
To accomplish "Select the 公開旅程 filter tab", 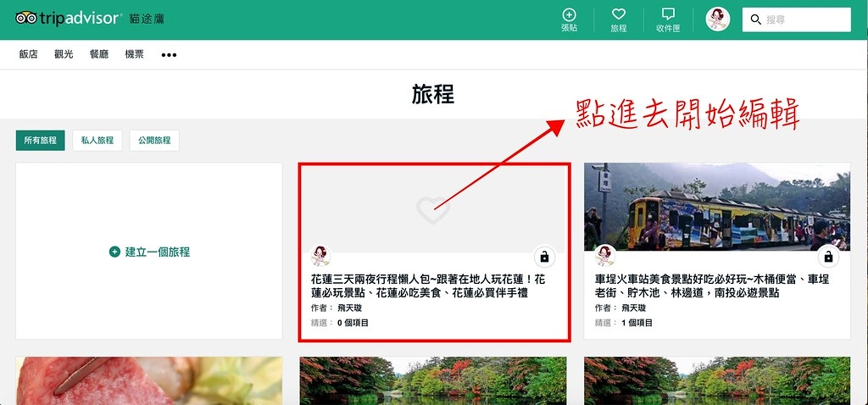I will [154, 141].
